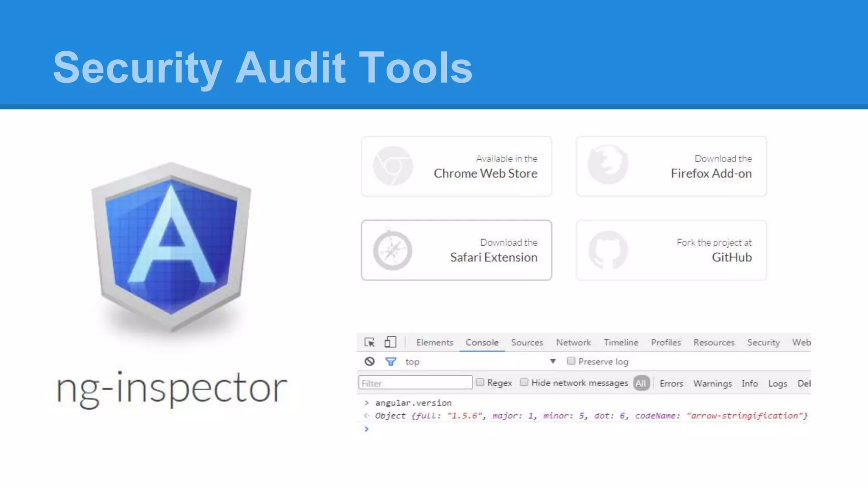Click the GitHub octocat icon
This screenshot has width=868, height=488.
pyautogui.click(x=608, y=250)
